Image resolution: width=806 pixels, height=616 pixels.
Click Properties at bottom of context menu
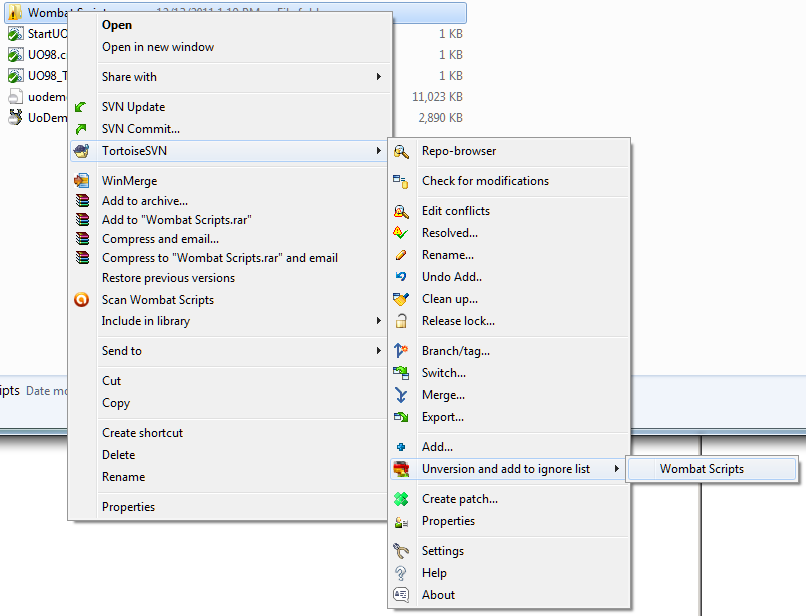click(x=128, y=507)
